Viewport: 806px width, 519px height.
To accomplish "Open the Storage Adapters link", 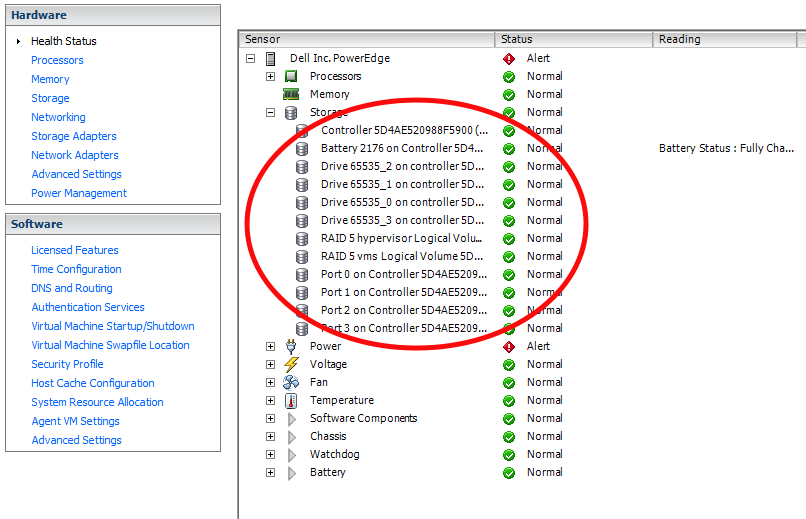I will pos(74,136).
